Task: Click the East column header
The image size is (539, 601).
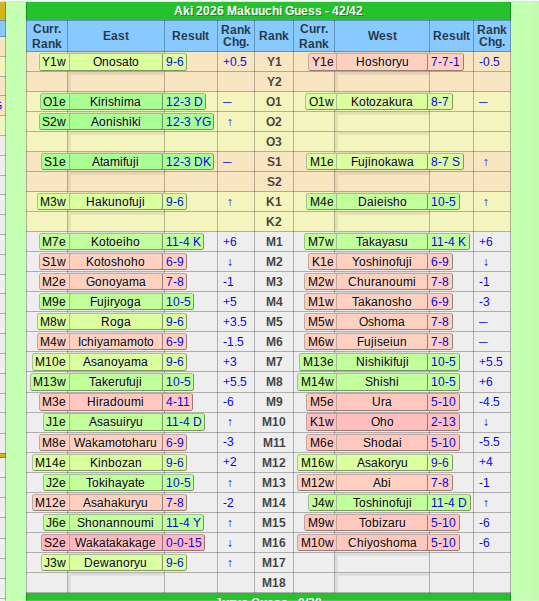Action: pyautogui.click(x=116, y=36)
